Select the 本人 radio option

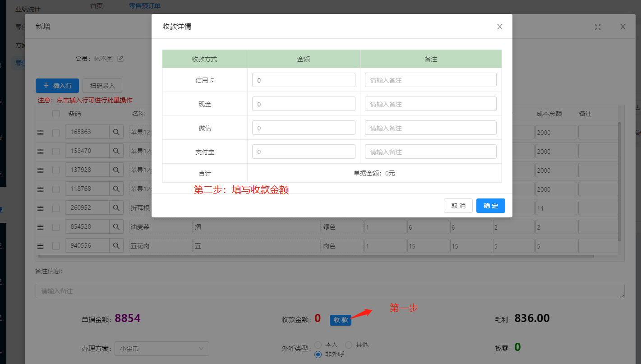tap(318, 345)
